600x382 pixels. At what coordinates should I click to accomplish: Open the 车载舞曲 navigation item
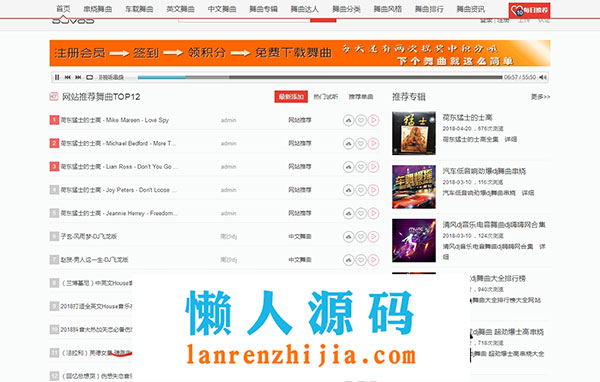click(139, 9)
